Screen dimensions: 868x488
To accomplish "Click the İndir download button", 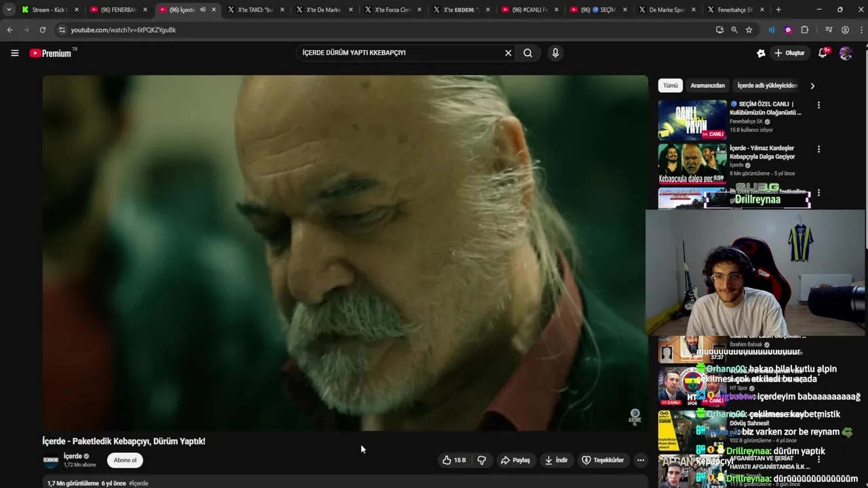I will 556,460.
